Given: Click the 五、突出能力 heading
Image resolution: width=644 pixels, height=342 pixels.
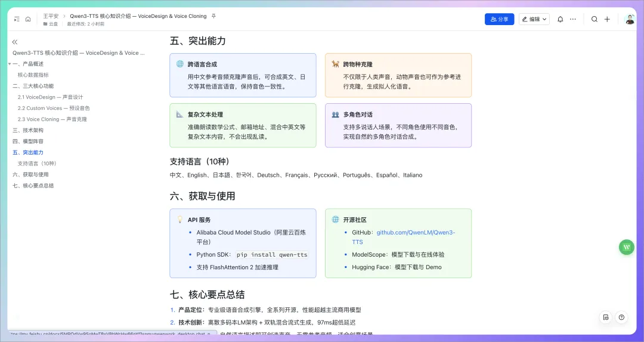Looking at the screenshot, I should [x=197, y=41].
